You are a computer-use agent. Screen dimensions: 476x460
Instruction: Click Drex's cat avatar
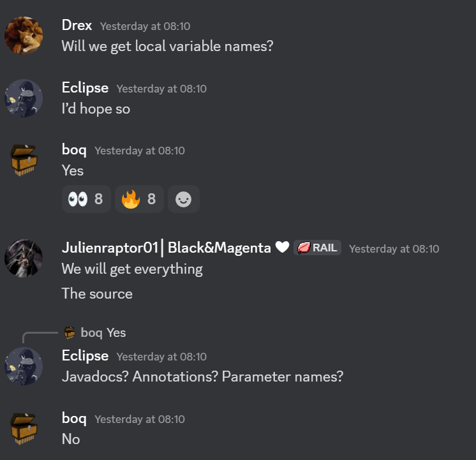24,36
